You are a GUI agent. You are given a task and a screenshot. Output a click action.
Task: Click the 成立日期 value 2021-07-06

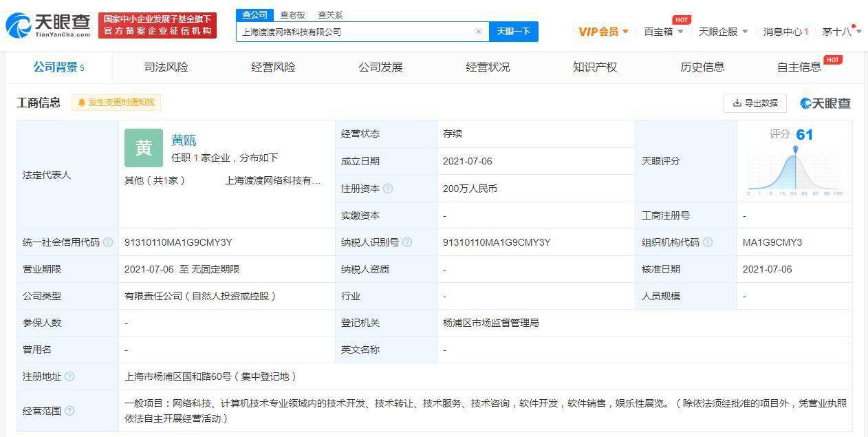[468, 161]
